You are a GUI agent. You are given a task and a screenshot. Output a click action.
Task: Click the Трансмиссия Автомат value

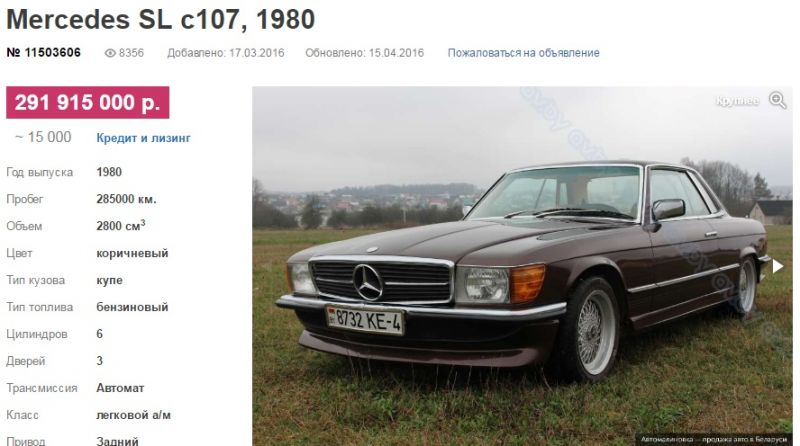[x=120, y=388]
